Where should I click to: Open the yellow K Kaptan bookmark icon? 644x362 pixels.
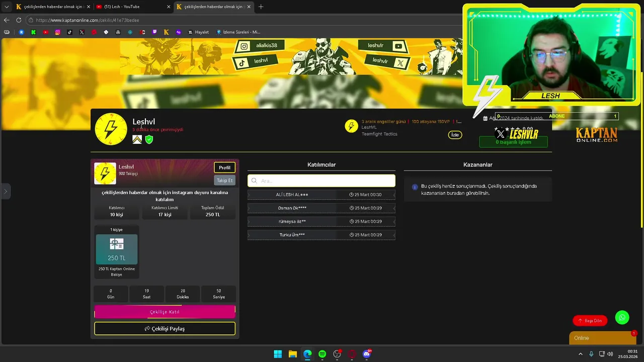point(167,32)
